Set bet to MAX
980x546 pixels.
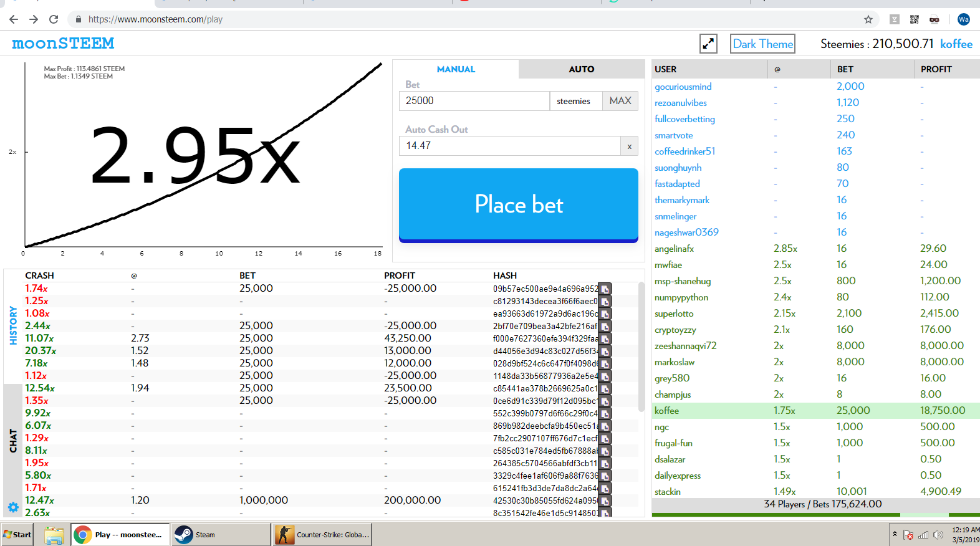click(620, 101)
